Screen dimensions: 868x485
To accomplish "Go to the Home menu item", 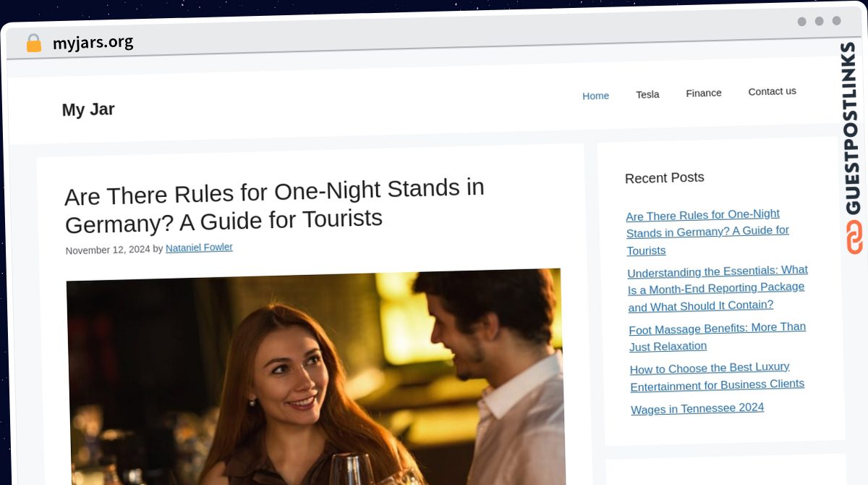I will coord(595,96).
